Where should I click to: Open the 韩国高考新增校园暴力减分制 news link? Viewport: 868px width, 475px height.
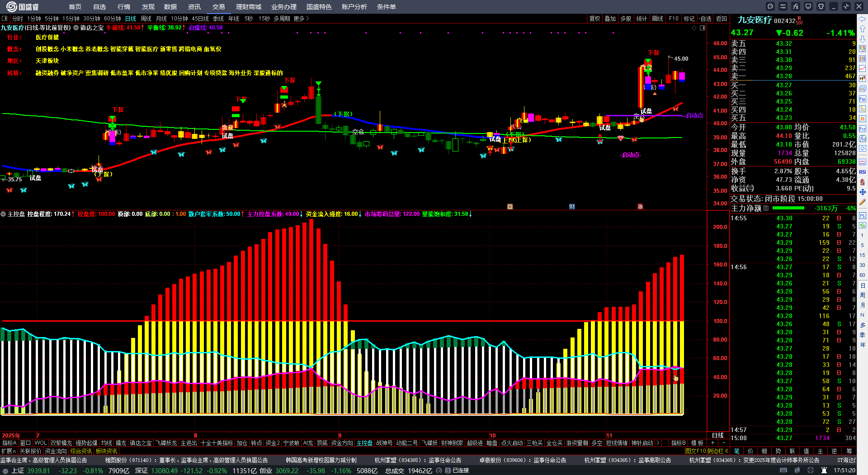point(321,460)
